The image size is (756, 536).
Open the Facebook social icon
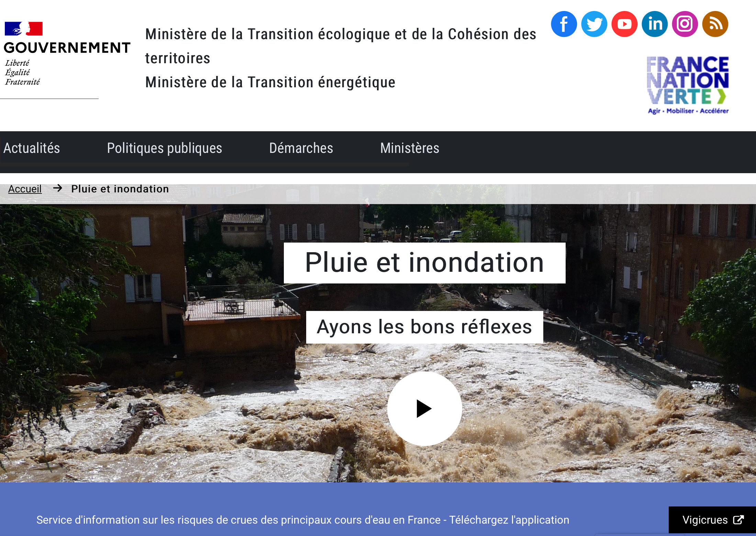coord(564,24)
